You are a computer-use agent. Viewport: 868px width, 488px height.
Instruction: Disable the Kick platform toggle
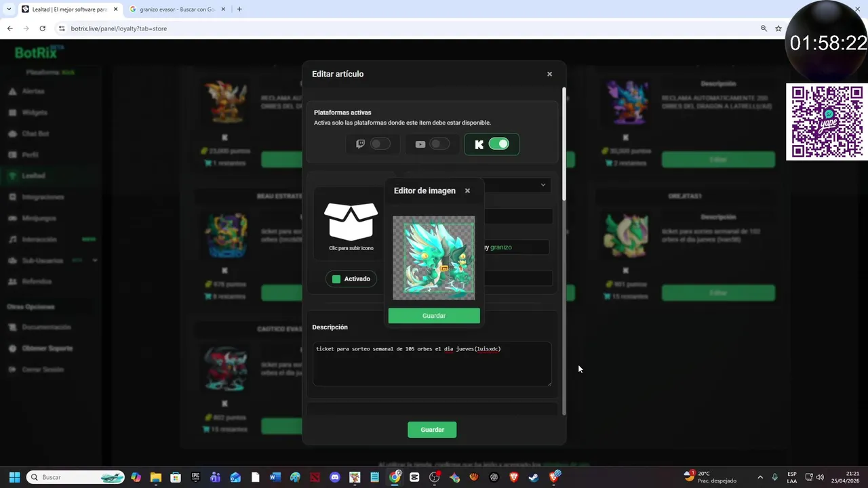498,144
